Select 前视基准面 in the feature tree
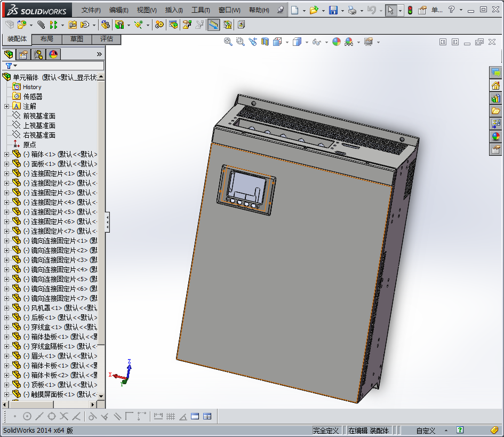This screenshot has height=437, width=504. (x=39, y=116)
